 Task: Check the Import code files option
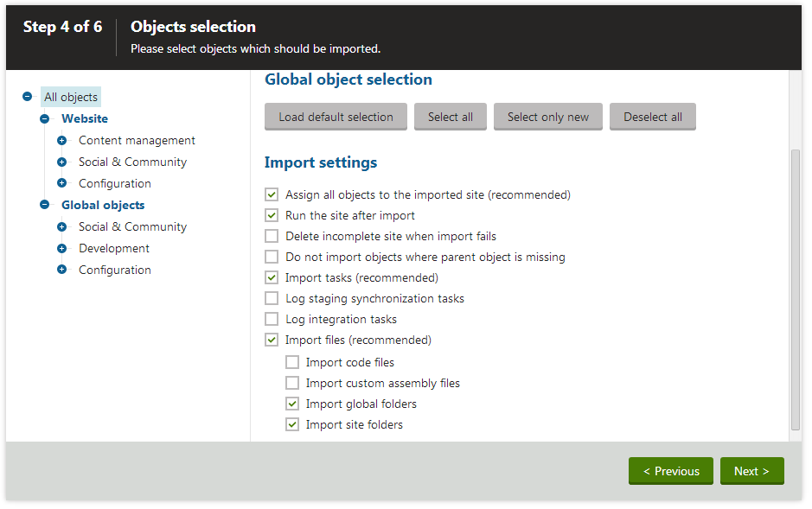(292, 362)
